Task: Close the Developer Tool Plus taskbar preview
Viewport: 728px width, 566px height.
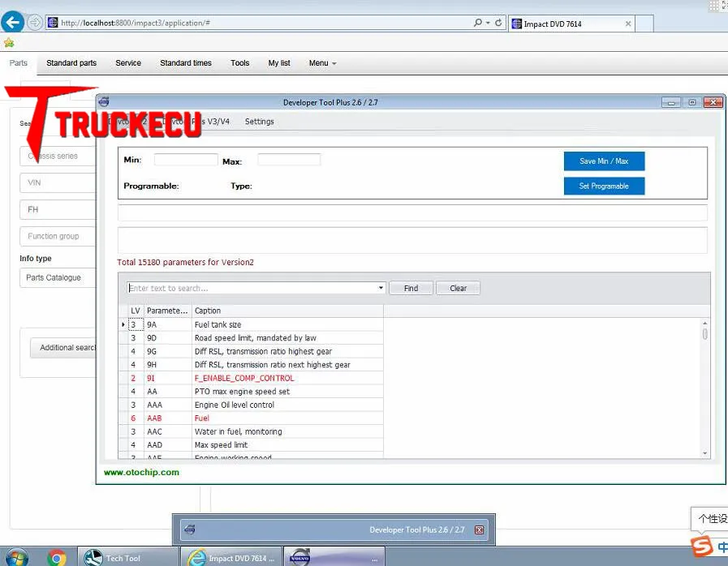Action: [479, 530]
